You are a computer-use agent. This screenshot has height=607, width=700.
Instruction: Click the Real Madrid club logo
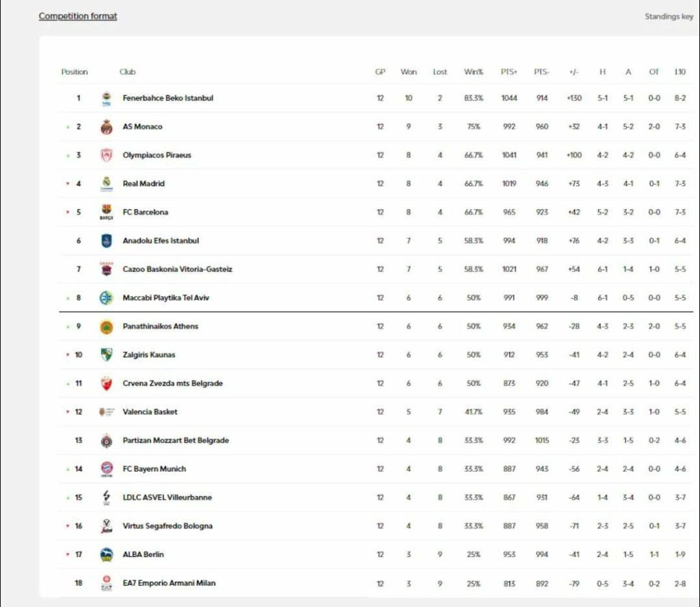click(106, 184)
